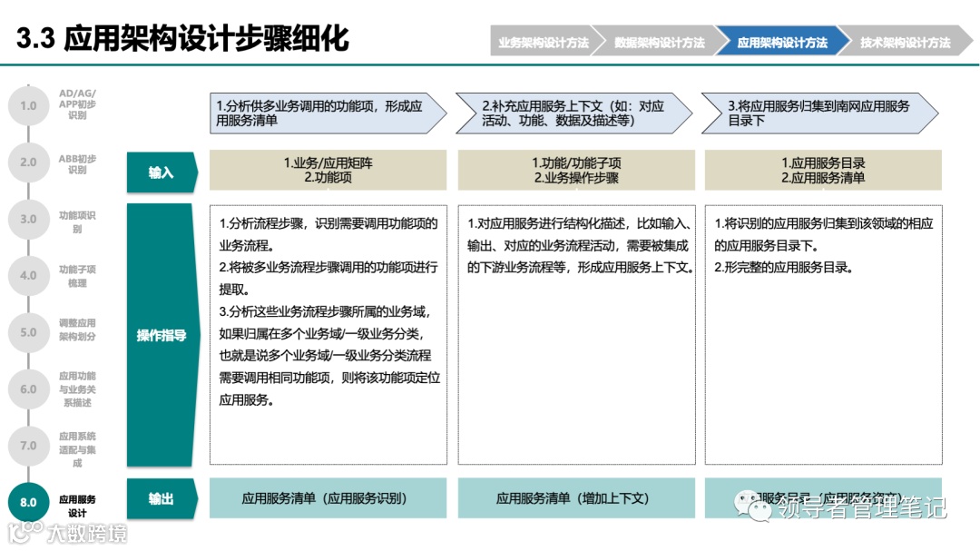Click the slide title 3.3 应用架构设计步骤细化

pos(182,38)
